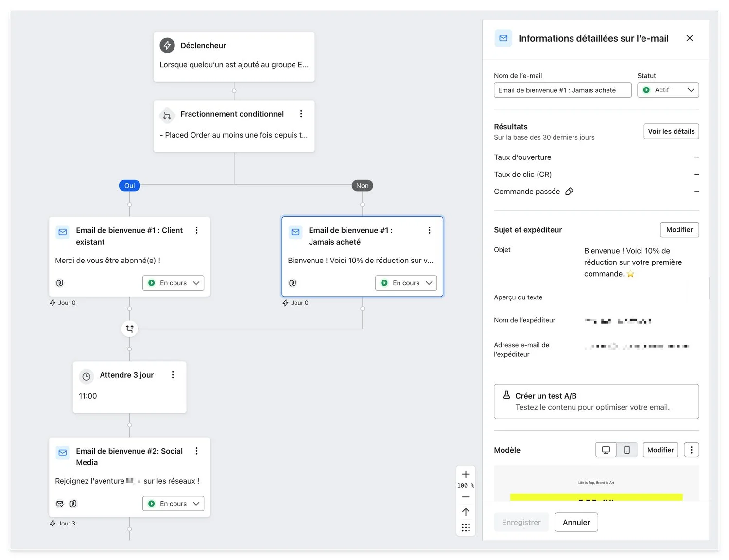The height and width of the screenshot is (560, 729).
Task: Click Voir les détails button
Action: coord(671,131)
